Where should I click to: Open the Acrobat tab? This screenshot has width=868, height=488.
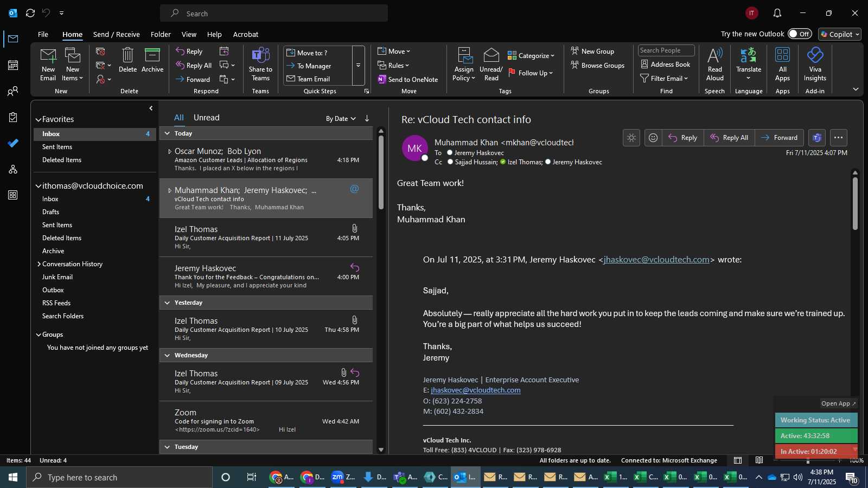tap(245, 34)
